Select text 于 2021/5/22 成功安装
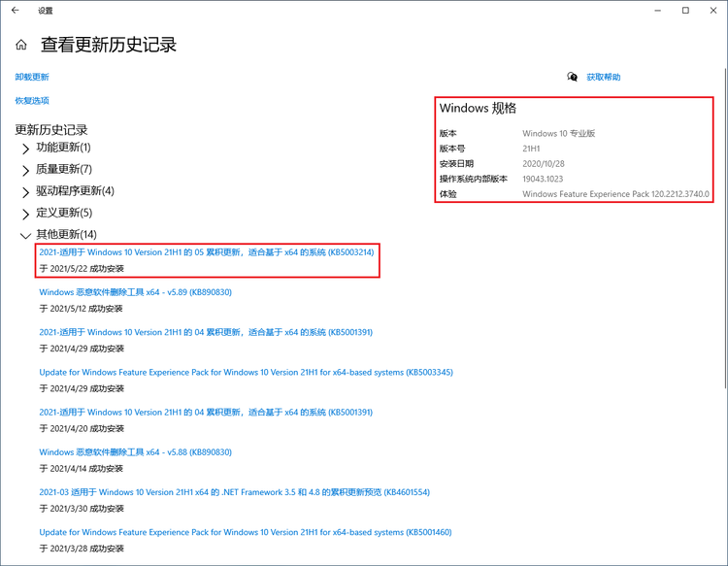This screenshot has width=728, height=566. pos(82,268)
